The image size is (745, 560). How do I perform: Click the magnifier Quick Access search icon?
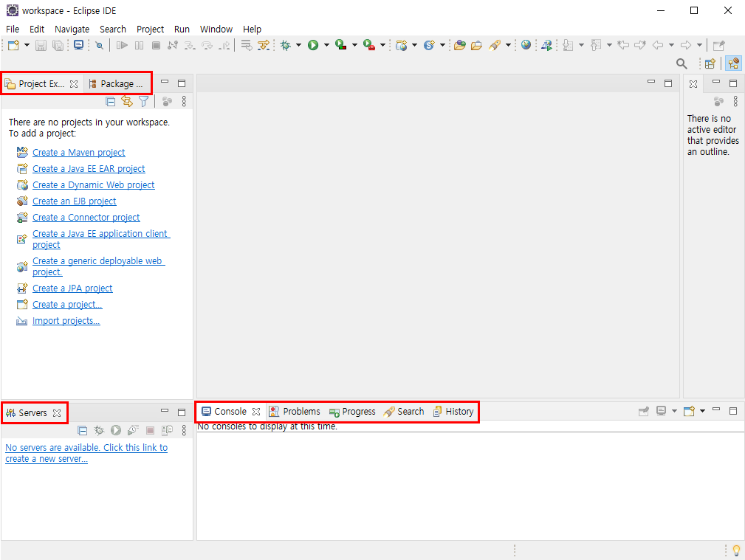pos(682,63)
